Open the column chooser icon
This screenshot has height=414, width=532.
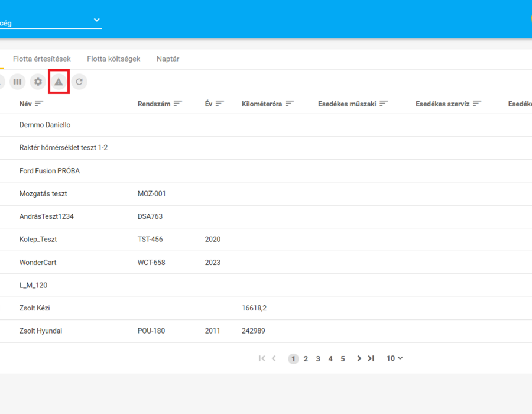[x=17, y=82]
